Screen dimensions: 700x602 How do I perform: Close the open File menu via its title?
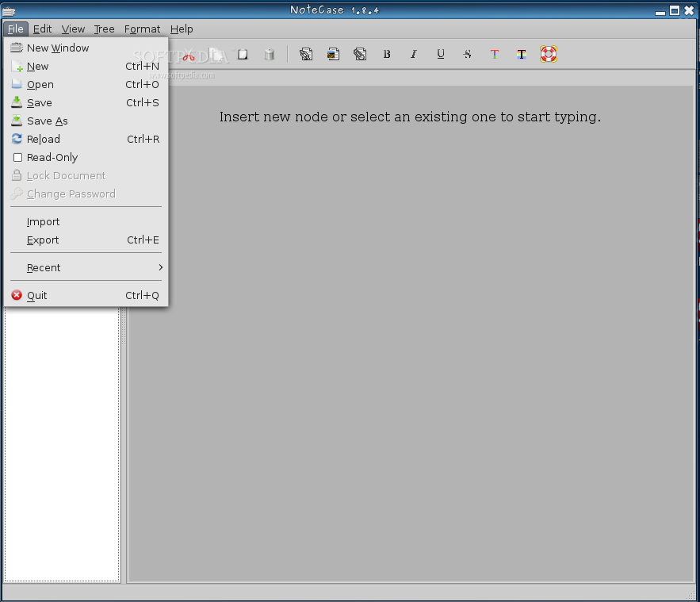click(x=16, y=29)
